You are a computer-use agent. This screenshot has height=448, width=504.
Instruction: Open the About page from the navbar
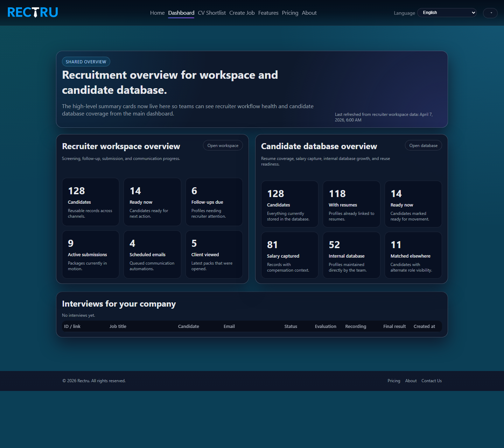click(x=309, y=13)
